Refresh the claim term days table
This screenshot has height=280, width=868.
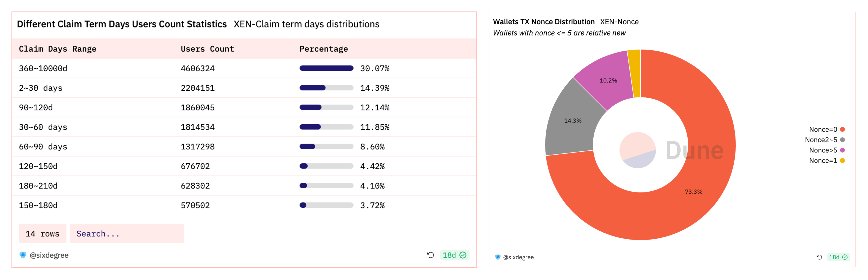(430, 255)
